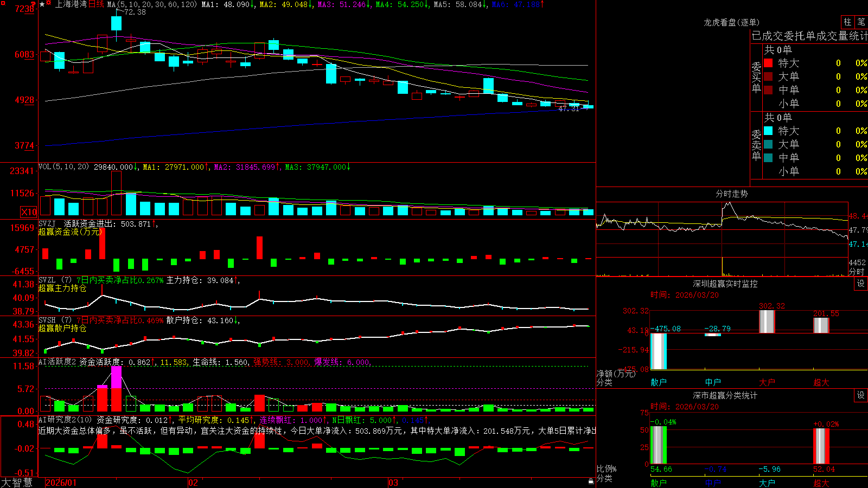Click the small red square icon in top-left corner
Image resolution: width=868 pixels, height=488 pixels.
click(x=3, y=3)
